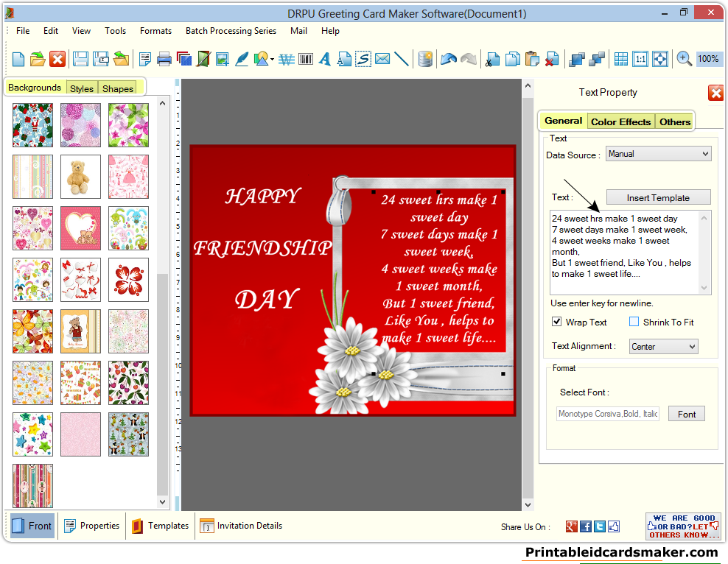Viewport: 728px width, 564px height.
Task: Click the red X close-document toolbar icon
Action: click(57, 59)
